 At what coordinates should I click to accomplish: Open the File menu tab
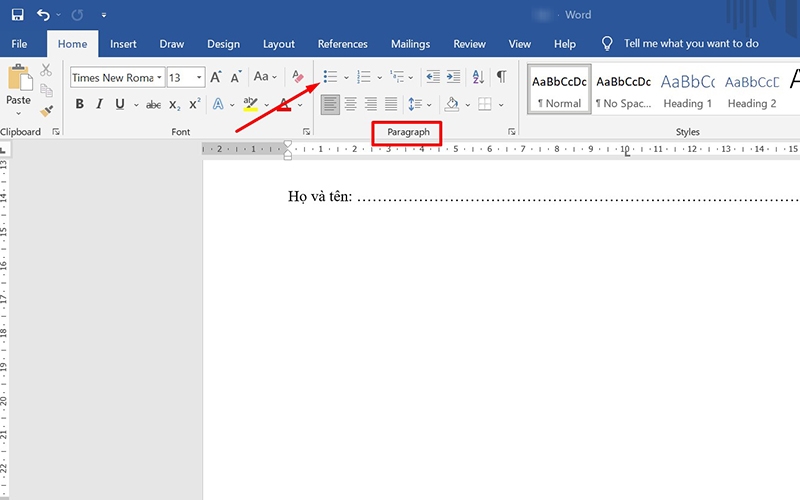pyautogui.click(x=19, y=44)
